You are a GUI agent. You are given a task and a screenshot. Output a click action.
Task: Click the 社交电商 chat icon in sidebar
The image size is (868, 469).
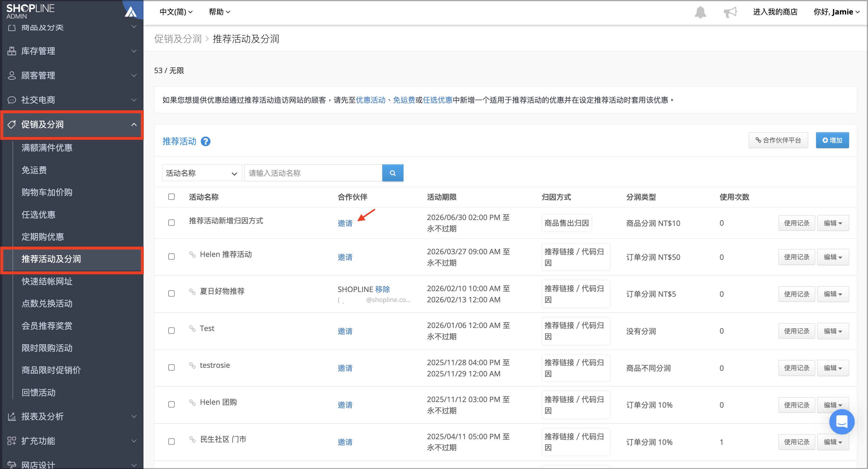coord(12,100)
